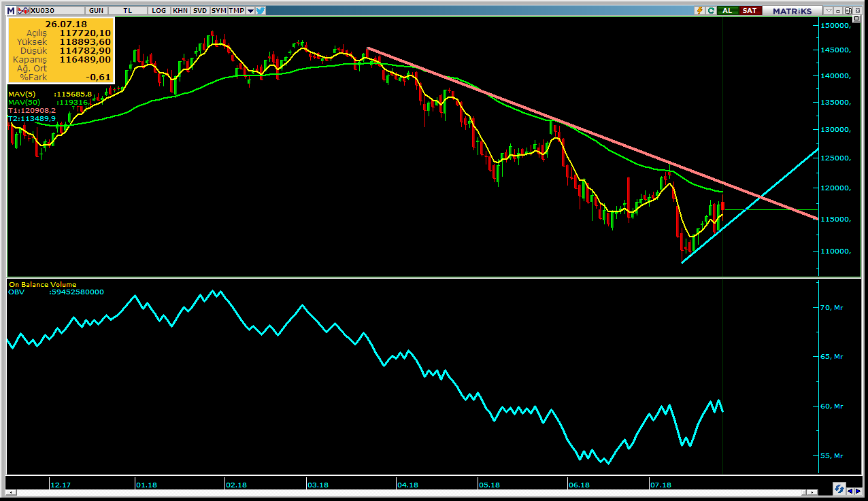This screenshot has height=501, width=868.
Task: Click the Matriks M logo icon
Action: (10, 10)
